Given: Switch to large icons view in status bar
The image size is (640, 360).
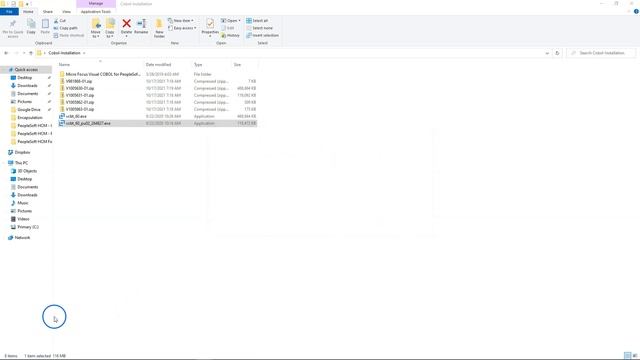Looking at the screenshot, I should (x=635, y=356).
